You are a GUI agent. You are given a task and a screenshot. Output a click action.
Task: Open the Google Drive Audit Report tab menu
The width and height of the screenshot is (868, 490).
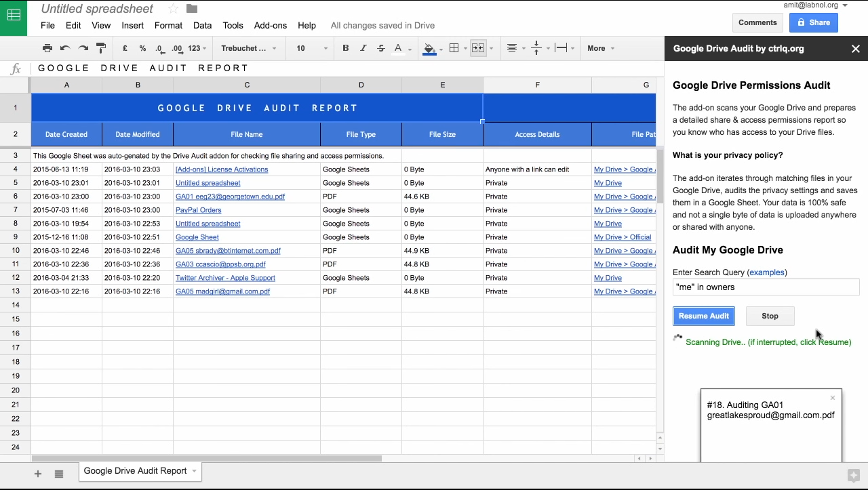coord(194,471)
